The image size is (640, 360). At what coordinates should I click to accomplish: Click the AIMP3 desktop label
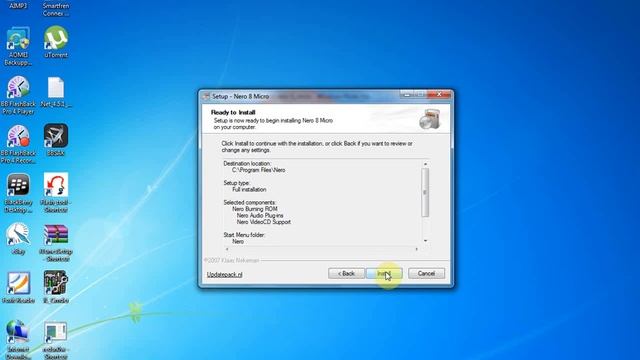pos(18,6)
